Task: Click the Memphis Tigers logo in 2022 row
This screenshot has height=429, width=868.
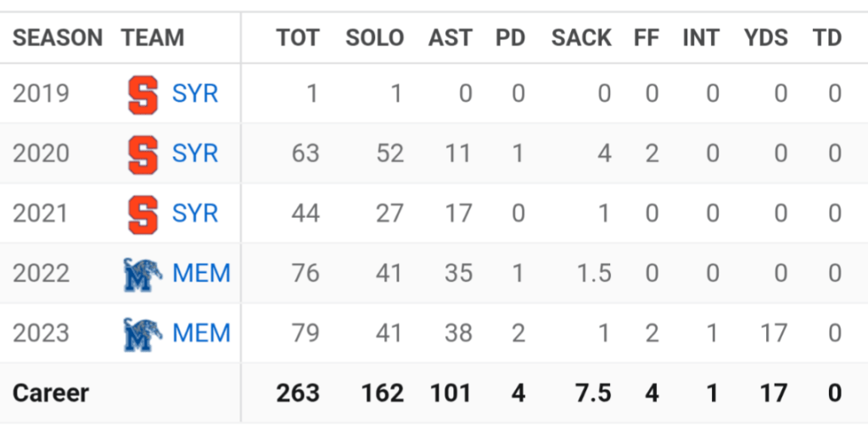Action: pos(143,274)
